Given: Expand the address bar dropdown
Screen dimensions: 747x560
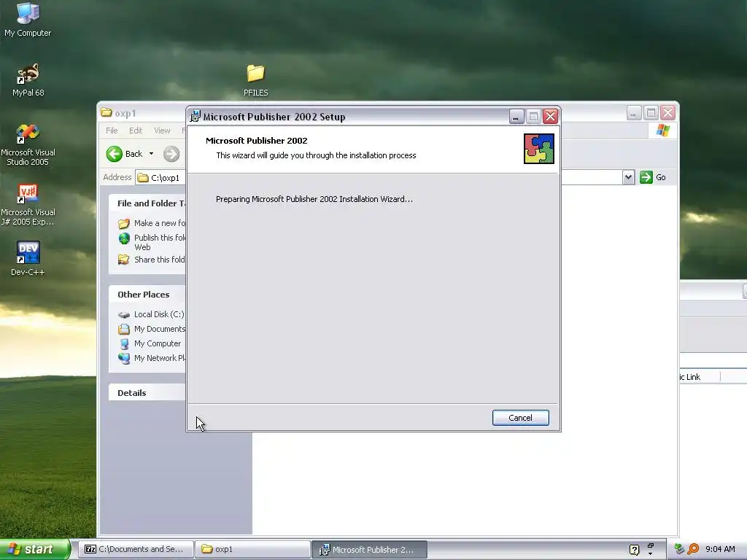Looking at the screenshot, I should coord(628,178).
